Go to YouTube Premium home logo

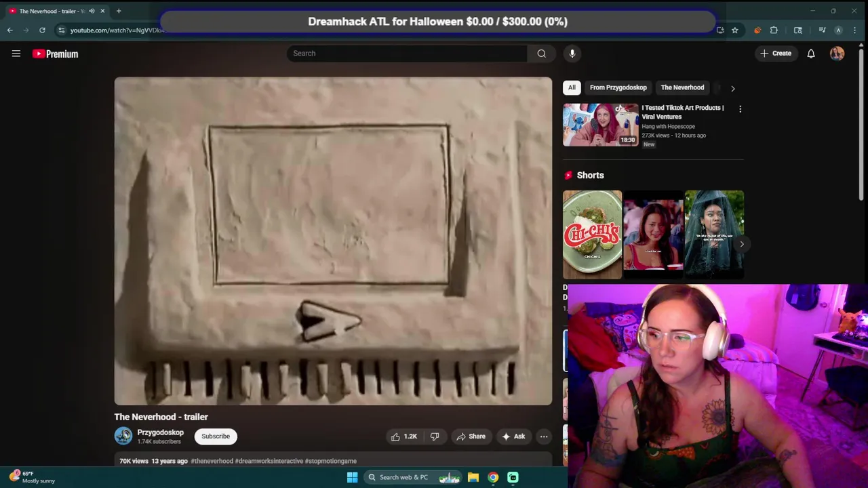[56, 54]
